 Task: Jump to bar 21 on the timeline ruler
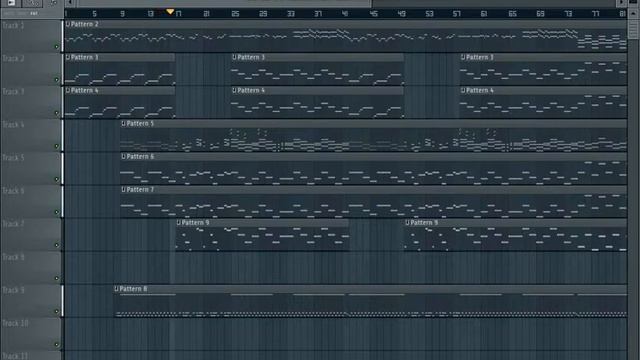point(207,14)
